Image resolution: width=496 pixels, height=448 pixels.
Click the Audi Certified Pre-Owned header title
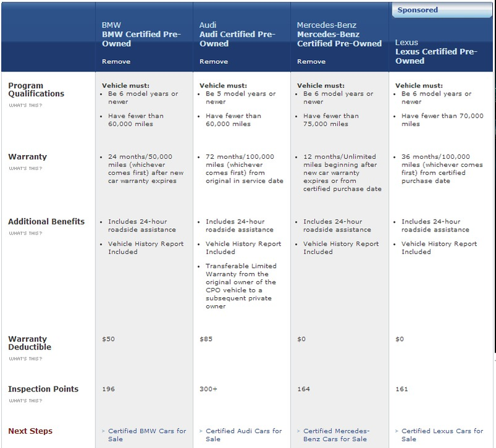237,38
